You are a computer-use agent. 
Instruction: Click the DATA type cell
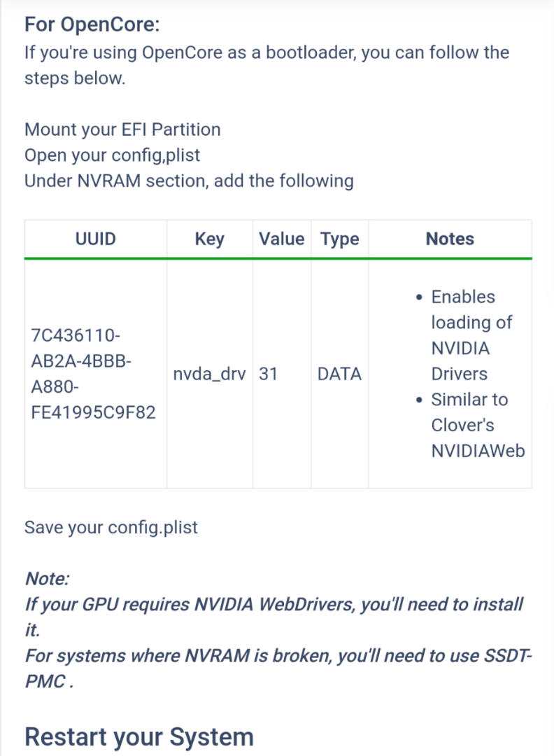click(339, 374)
